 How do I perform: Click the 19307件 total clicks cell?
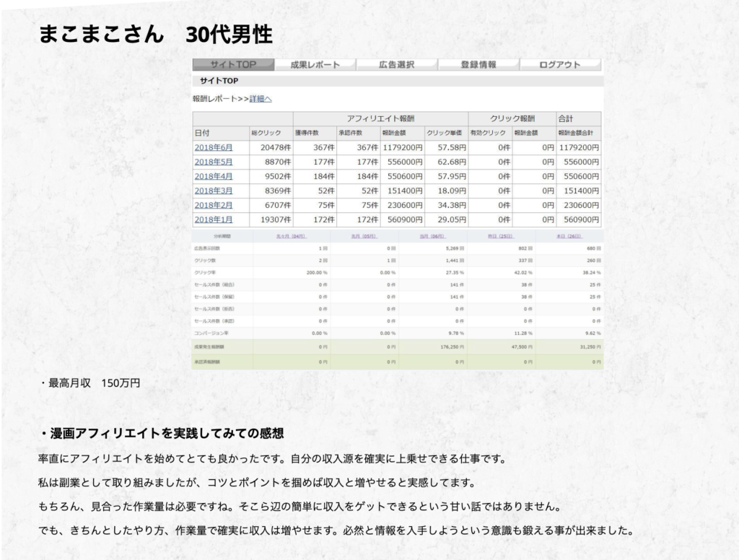271,219
